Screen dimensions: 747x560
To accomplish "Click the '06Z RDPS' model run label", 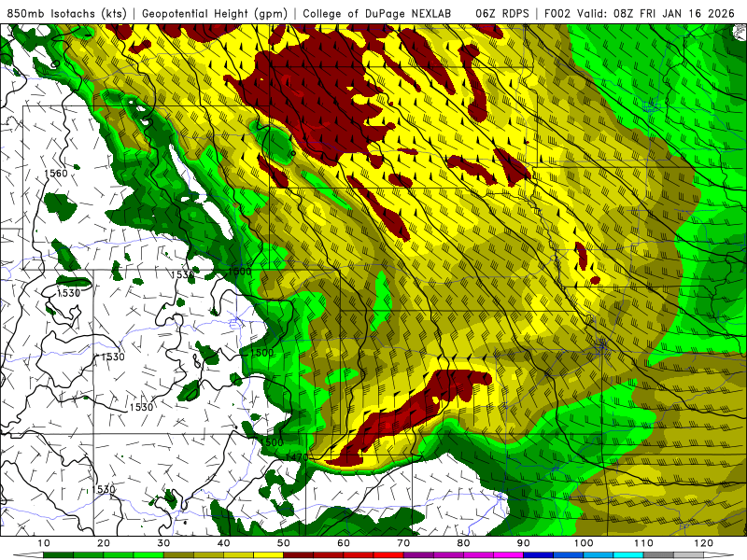I will pos(502,14).
